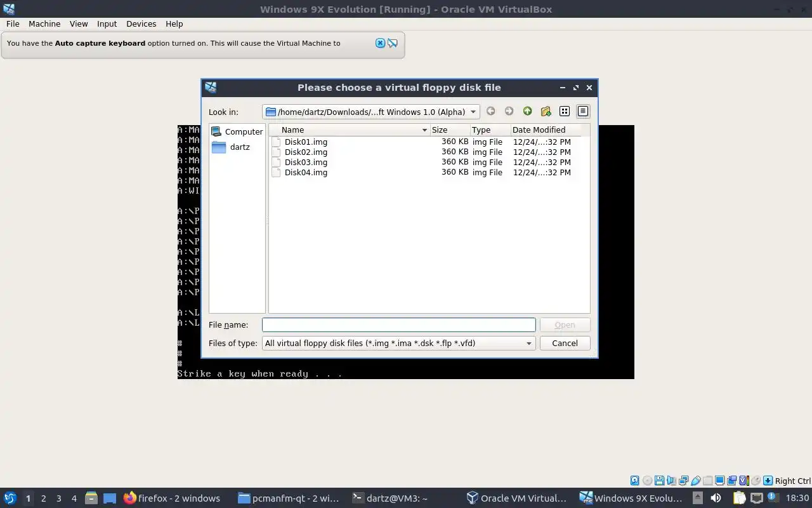Go to parent directory with green up arrow

527,111
